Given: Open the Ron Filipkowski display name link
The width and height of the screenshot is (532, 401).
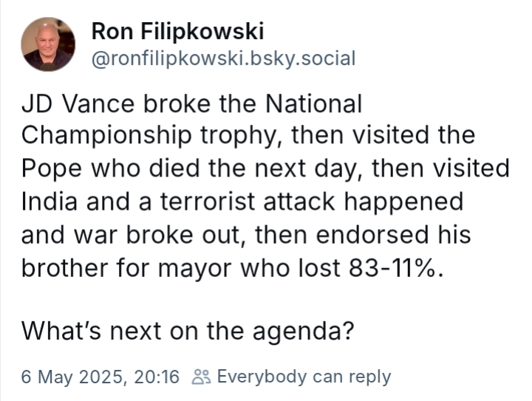Looking at the screenshot, I should pyautogui.click(x=177, y=31).
